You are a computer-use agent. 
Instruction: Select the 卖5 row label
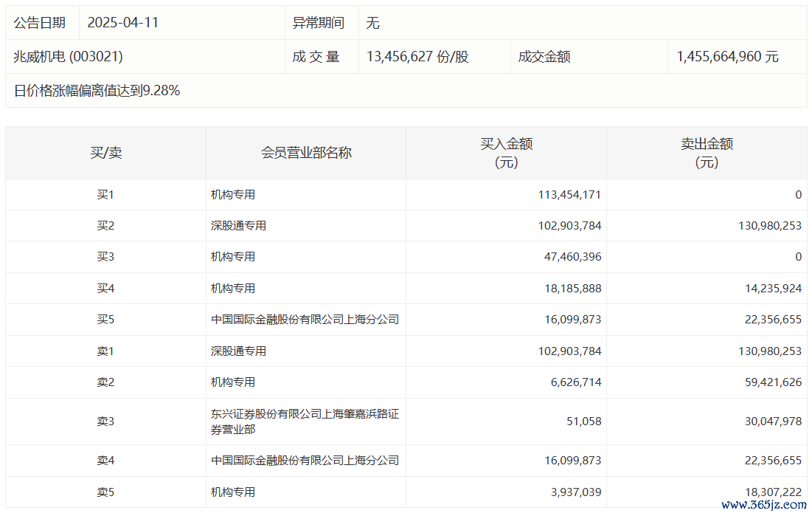(105, 492)
